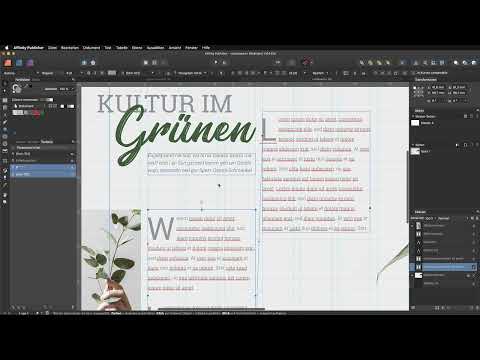Choose an anchor point in the transform selector

(419, 91)
